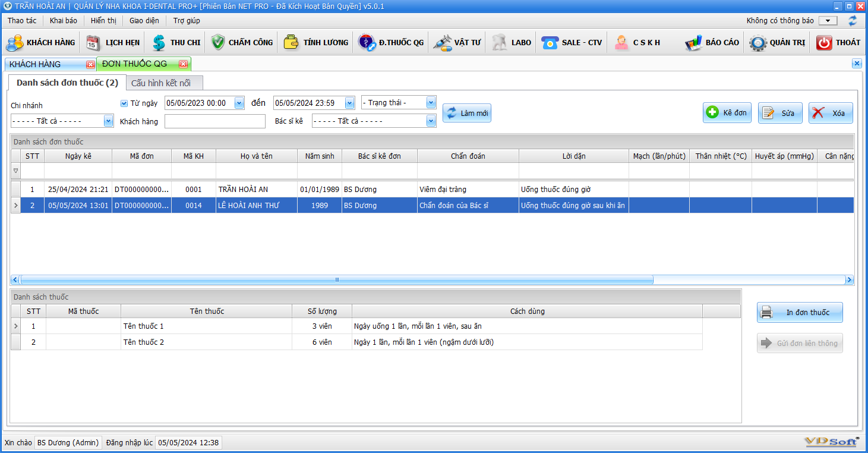Click the 6 viên quantity cell
868x453 pixels.
click(x=322, y=342)
